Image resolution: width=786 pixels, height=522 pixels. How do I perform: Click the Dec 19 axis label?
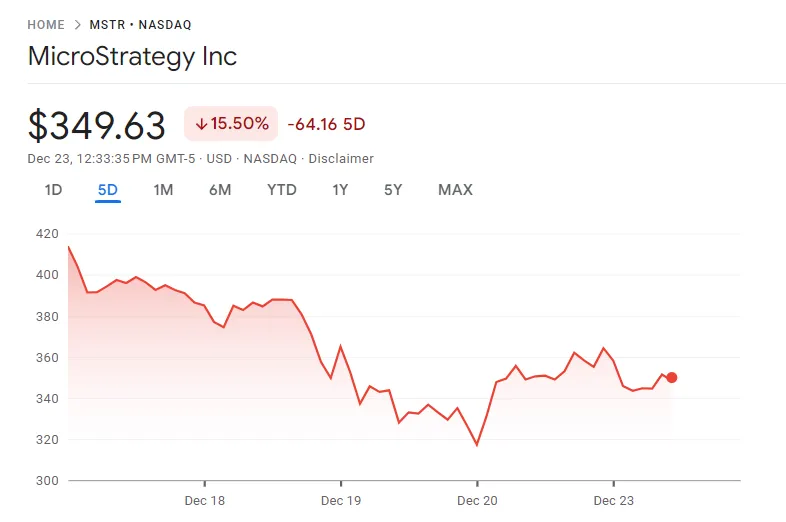pos(341,500)
